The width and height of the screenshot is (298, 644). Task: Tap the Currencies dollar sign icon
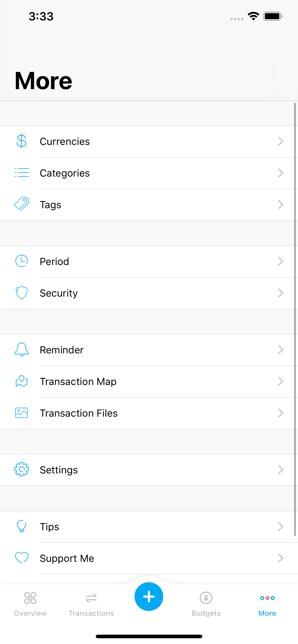(22, 141)
